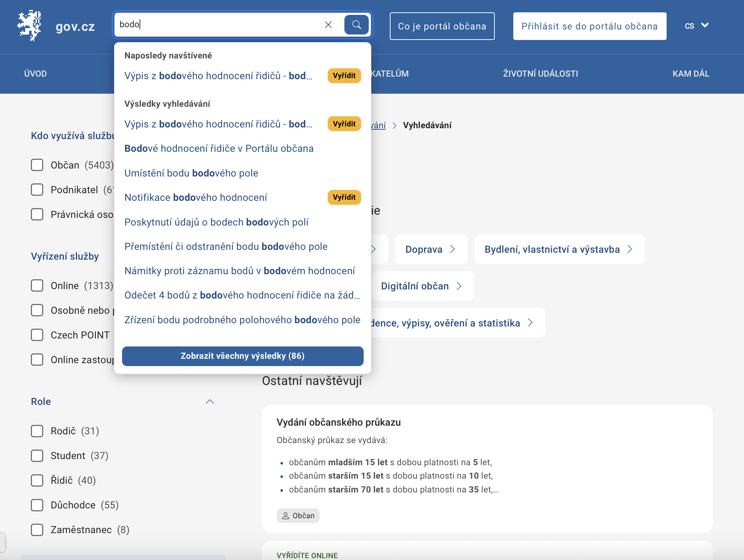Open the ÚVOD navigation item

click(35, 74)
